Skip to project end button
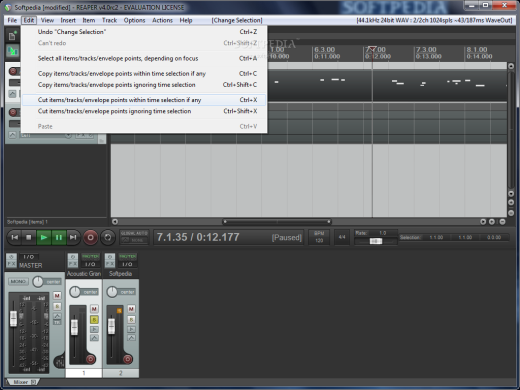The width and height of the screenshot is (520, 390). coord(73,237)
